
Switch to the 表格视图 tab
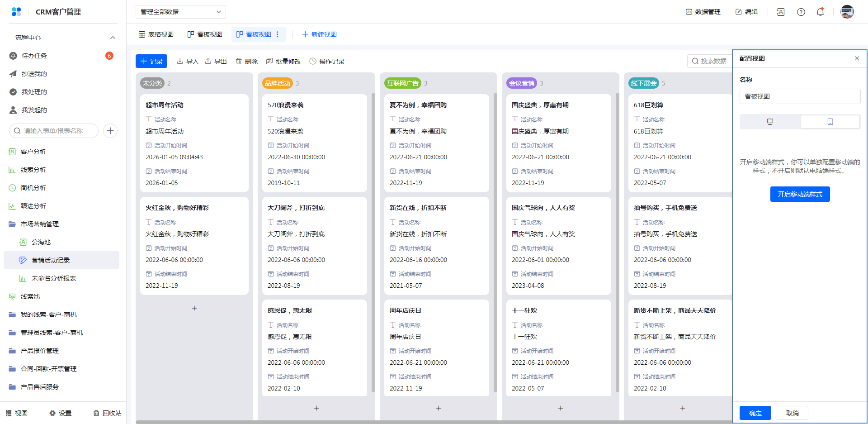pyautogui.click(x=156, y=34)
